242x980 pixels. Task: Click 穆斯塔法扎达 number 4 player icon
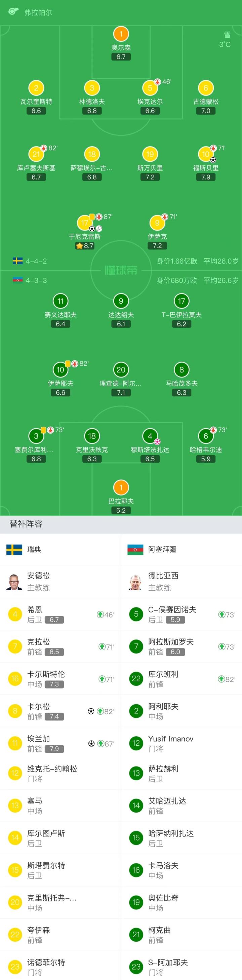click(150, 436)
